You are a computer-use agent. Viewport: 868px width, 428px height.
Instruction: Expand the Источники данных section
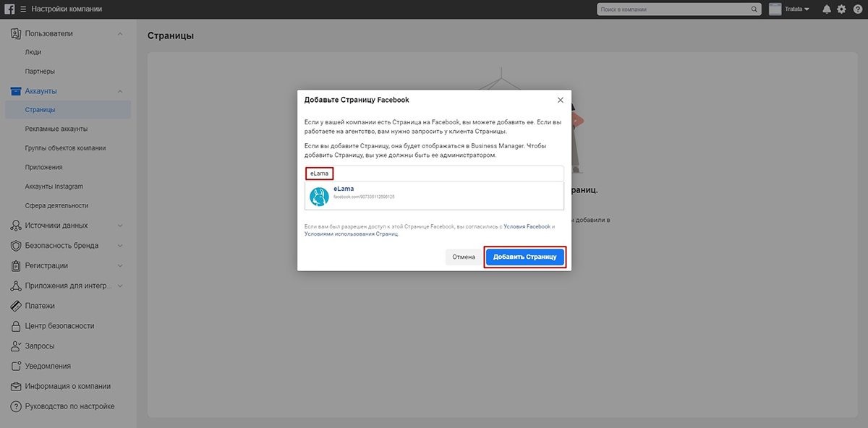pos(120,226)
